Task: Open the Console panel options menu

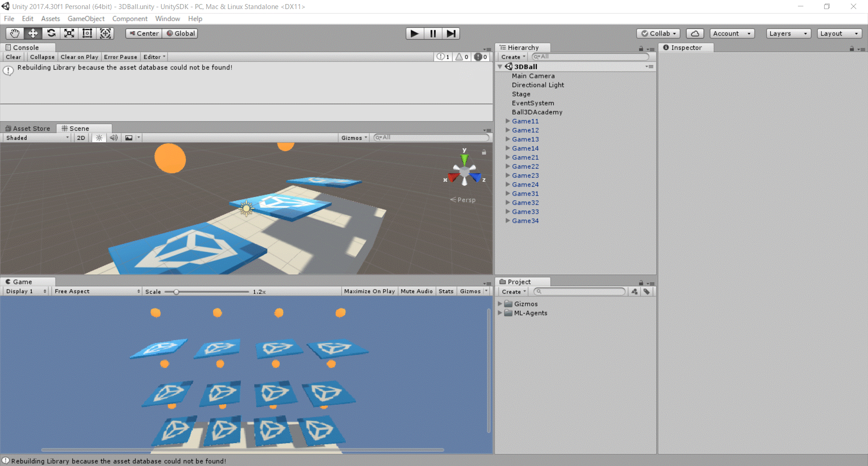Action: (x=487, y=49)
